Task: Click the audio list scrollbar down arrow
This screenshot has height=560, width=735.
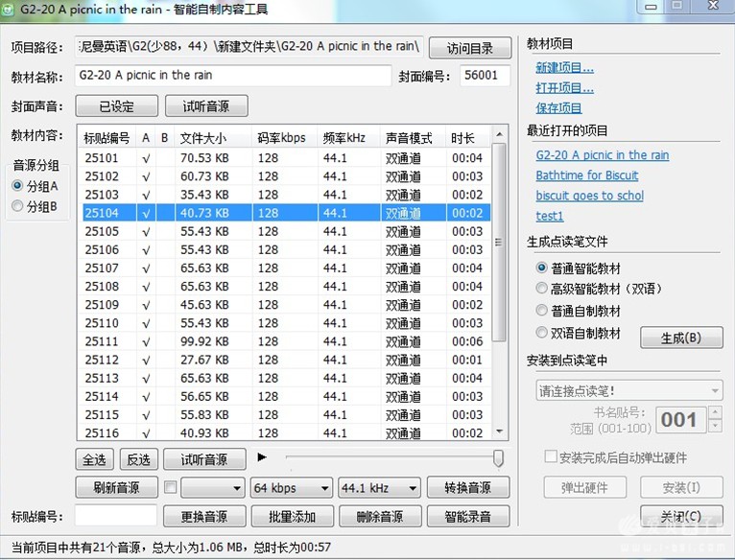Action: pos(498,435)
